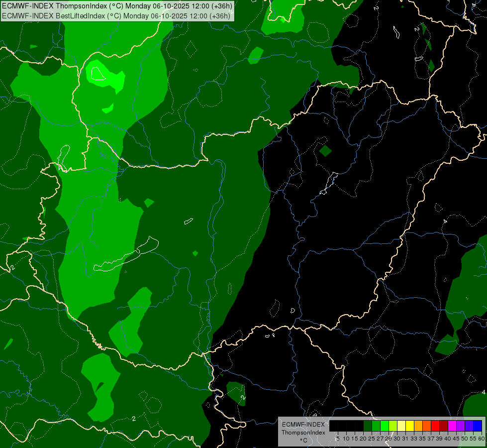Click the legend tick value '31'
Screen dimensions: 487x448
pyautogui.click(x=405, y=439)
